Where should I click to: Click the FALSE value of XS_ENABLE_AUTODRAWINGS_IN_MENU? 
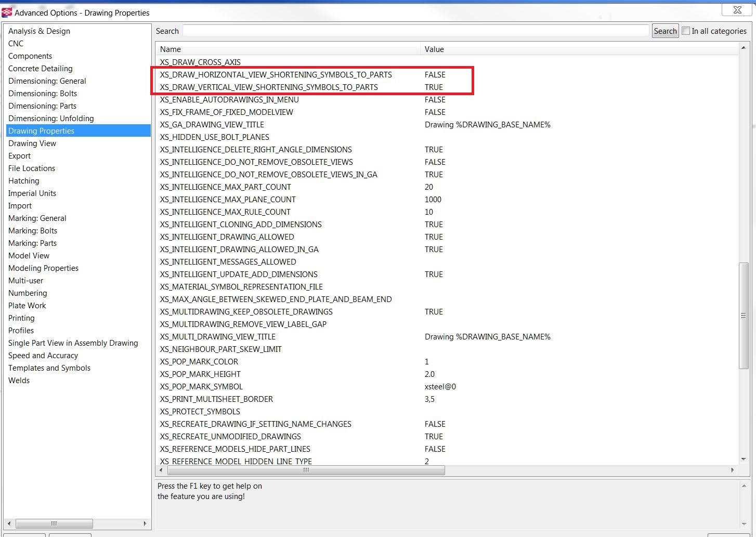click(435, 100)
